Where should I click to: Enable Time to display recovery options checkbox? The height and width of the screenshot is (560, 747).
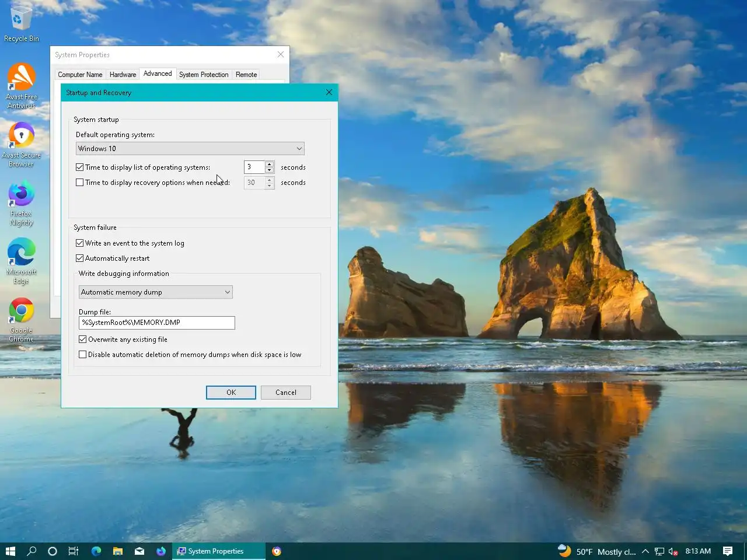coord(80,183)
